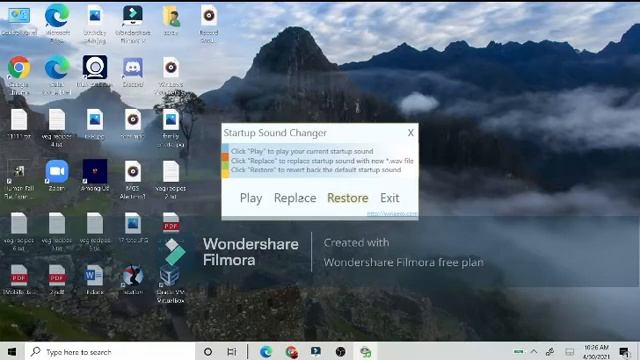Select the Zoom desktop shortcut
Screen dimensions: 640x360
point(57,176)
